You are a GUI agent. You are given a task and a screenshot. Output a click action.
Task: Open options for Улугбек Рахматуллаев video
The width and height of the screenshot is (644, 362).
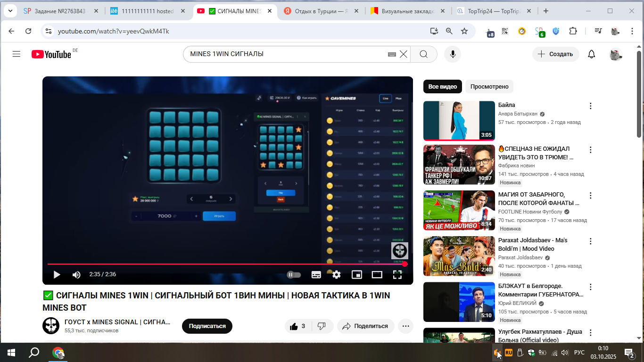(x=590, y=332)
